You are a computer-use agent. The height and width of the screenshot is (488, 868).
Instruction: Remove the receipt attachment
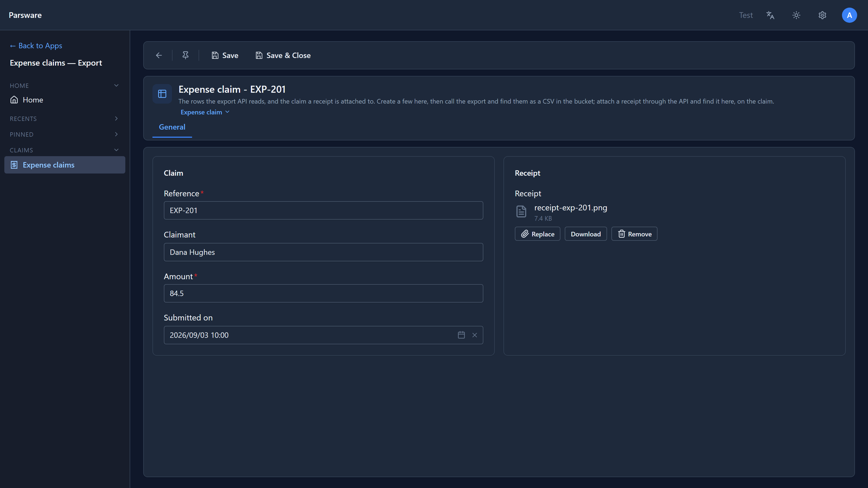(634, 234)
